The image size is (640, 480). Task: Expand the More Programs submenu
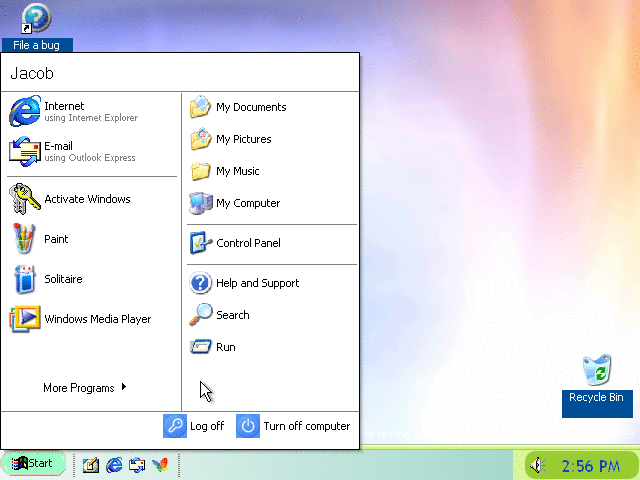(85, 387)
